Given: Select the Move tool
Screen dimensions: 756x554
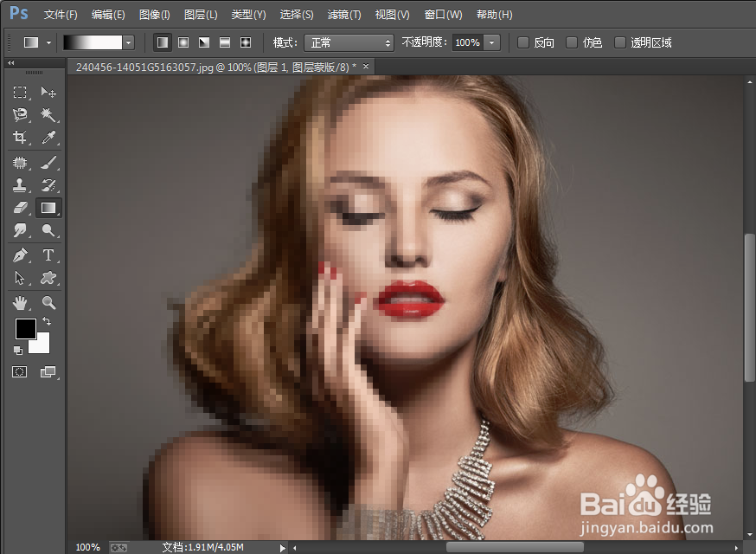Looking at the screenshot, I should pos(48,92).
